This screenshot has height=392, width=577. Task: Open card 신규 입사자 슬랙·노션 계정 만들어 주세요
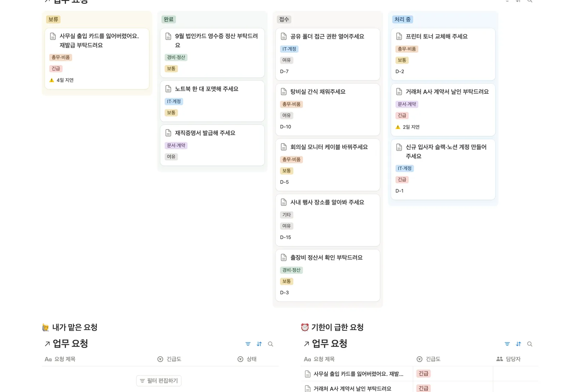[x=443, y=169]
